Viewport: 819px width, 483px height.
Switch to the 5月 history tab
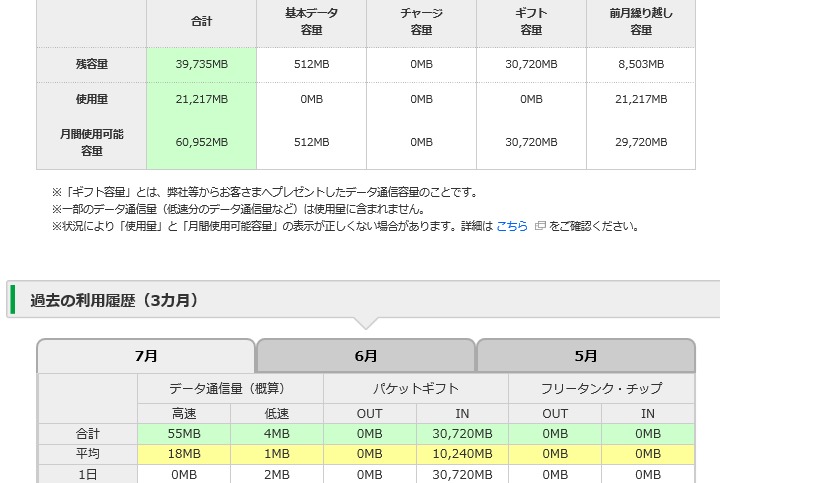click(x=586, y=356)
